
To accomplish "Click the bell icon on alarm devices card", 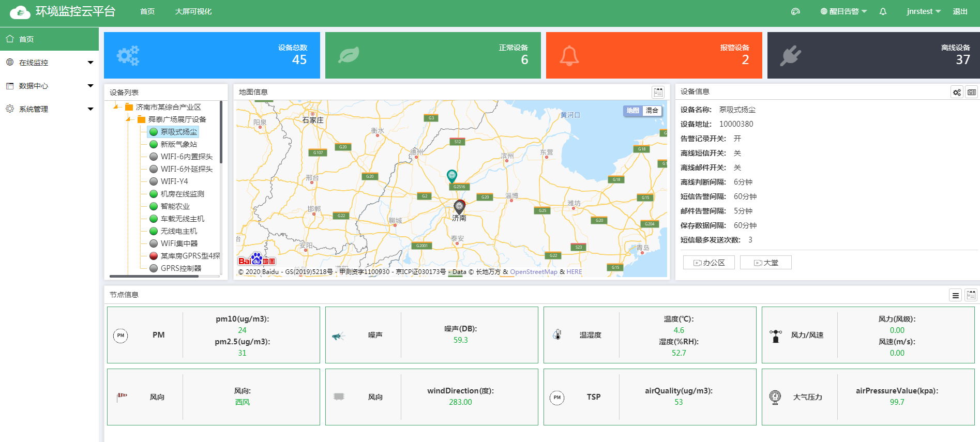I will point(569,55).
